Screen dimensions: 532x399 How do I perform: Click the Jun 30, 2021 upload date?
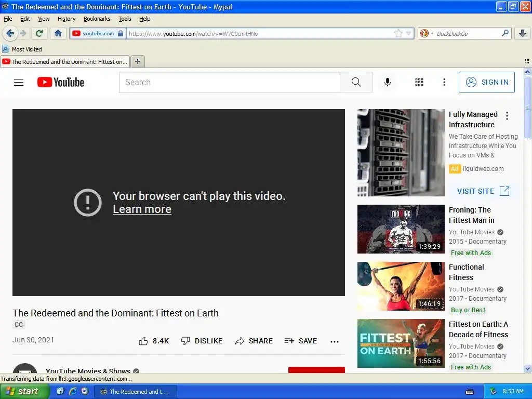(x=33, y=340)
